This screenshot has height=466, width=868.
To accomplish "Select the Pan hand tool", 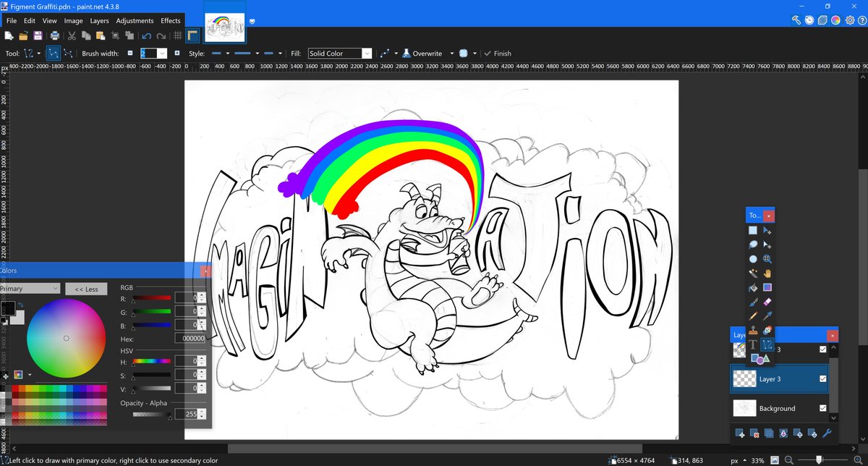I will click(767, 273).
